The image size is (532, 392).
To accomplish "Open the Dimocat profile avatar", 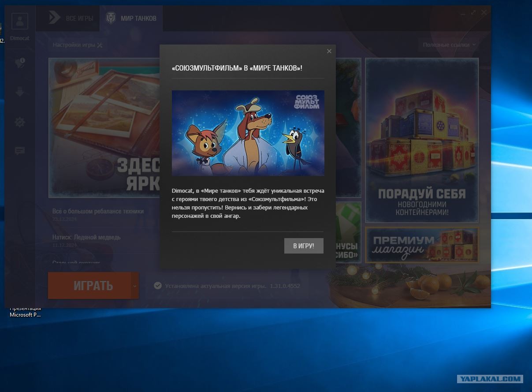I will point(20,22).
